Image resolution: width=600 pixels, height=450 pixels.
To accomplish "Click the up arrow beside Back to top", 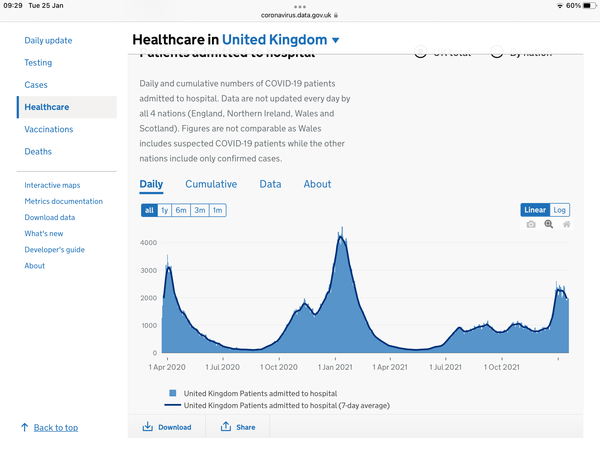I will point(24,428).
